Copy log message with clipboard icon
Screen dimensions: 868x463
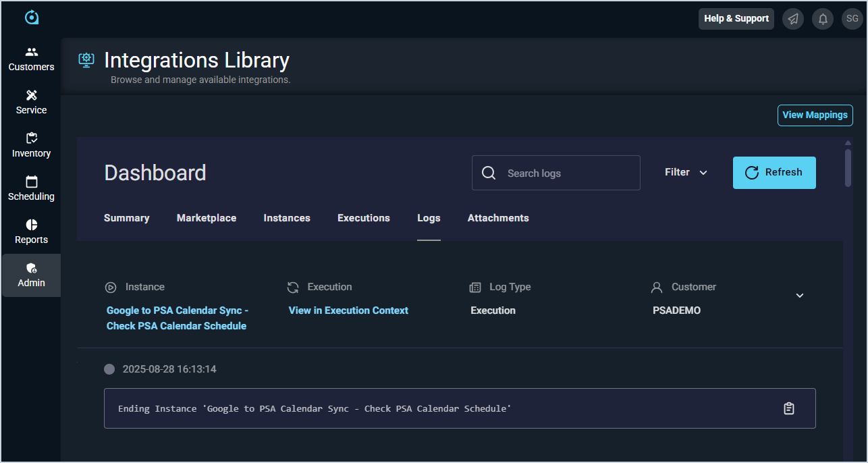[x=788, y=408]
